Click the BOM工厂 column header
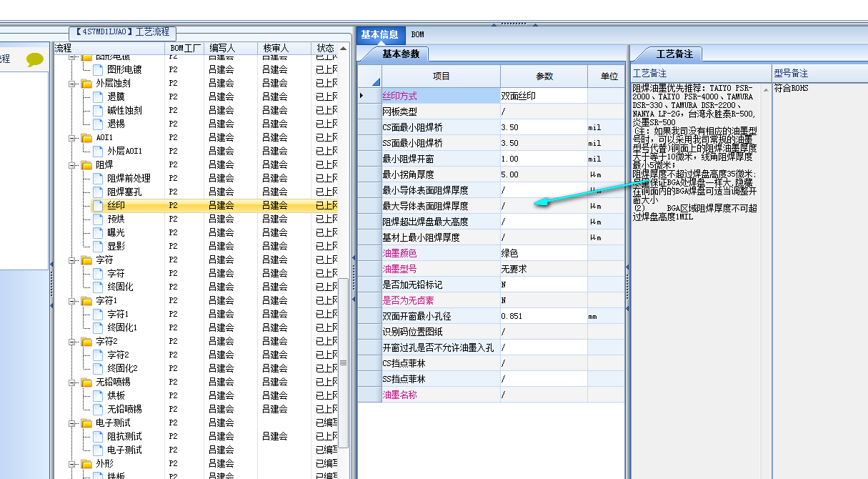 click(x=184, y=48)
